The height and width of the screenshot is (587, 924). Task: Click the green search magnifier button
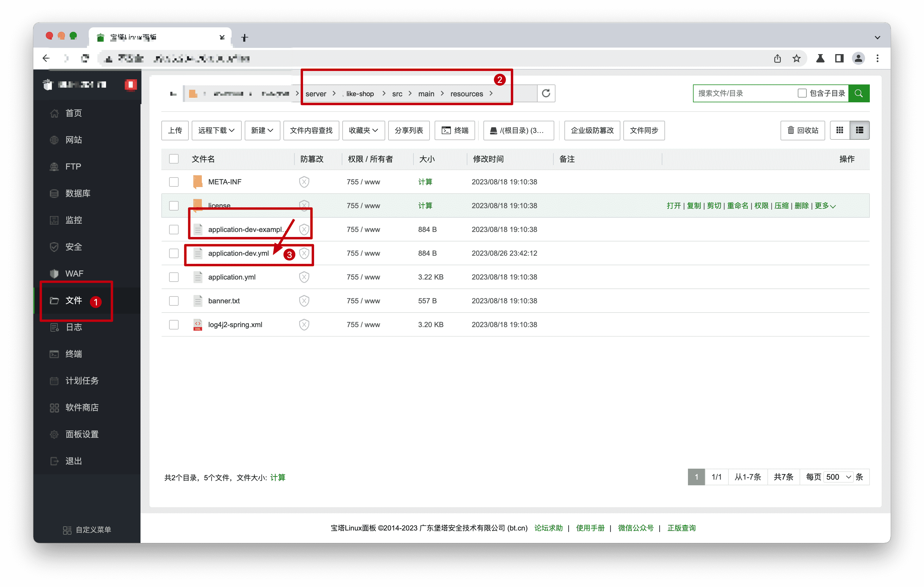859,93
